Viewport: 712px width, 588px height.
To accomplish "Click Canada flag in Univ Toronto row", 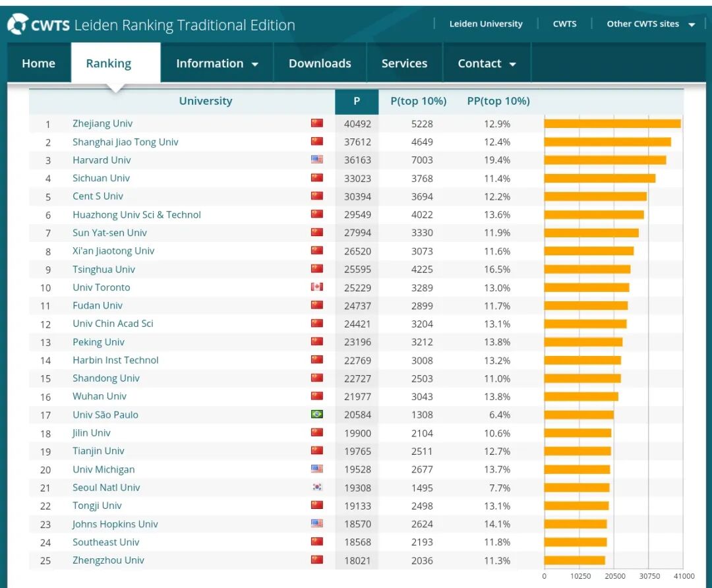I will coord(317,287).
